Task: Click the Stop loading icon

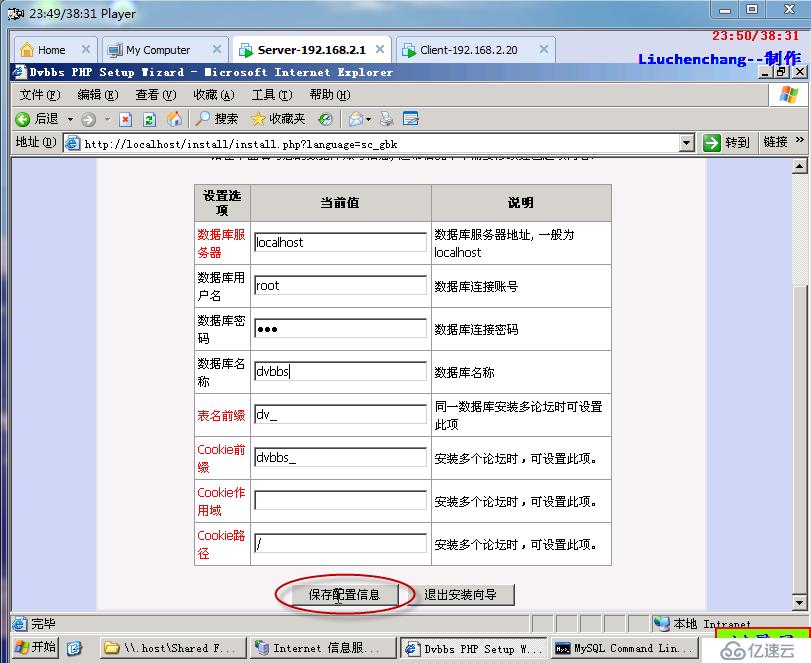Action: 125,119
